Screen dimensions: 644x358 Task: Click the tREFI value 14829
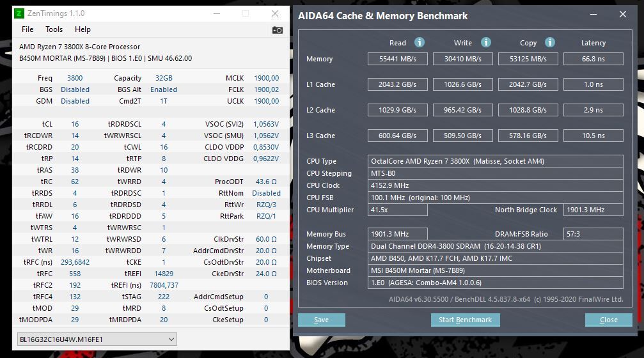(164, 274)
